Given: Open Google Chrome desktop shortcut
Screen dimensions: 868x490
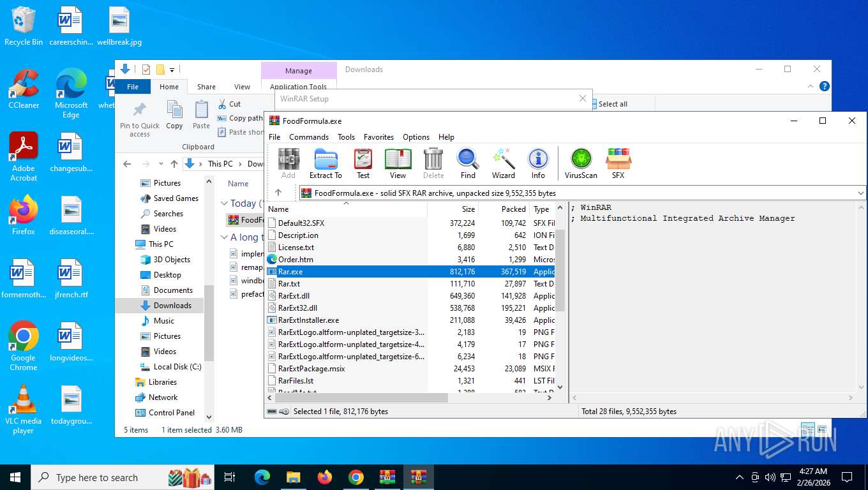Looking at the screenshot, I should pos(24,346).
